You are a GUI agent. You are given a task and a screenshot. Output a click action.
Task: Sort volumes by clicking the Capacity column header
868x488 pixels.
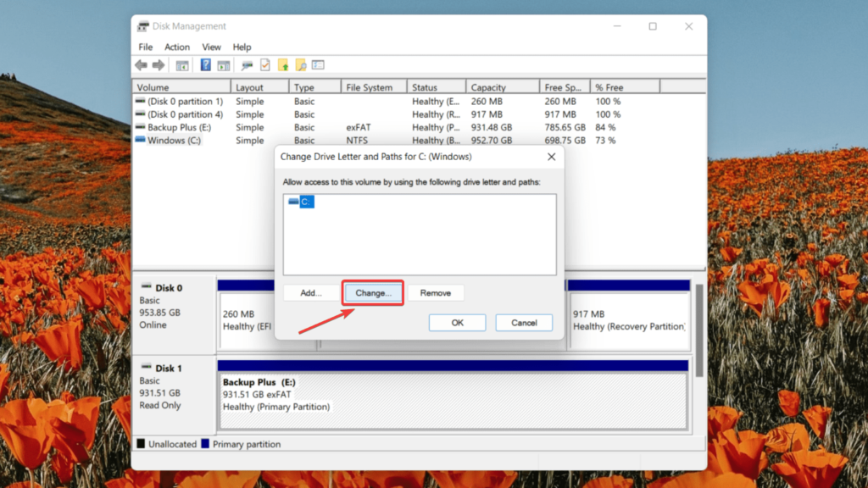click(502, 86)
